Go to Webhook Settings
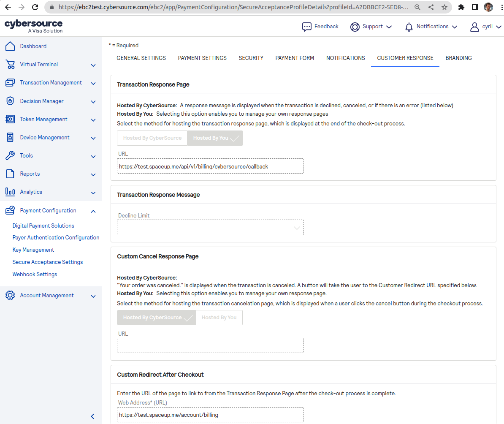This screenshot has height=424, width=504. click(x=35, y=274)
